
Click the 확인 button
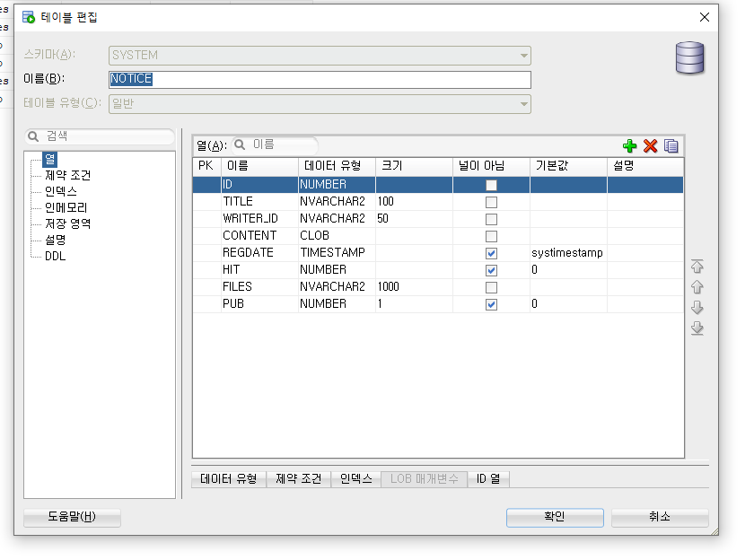click(555, 517)
